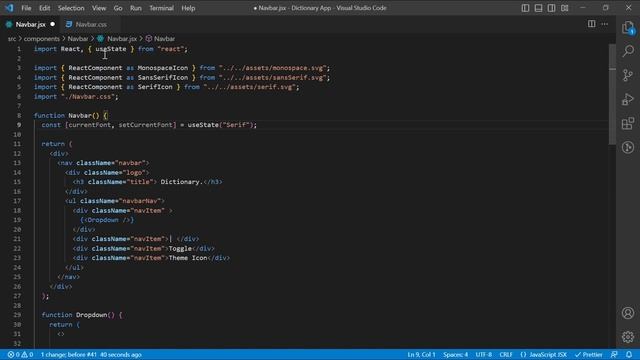This screenshot has width=640, height=360.
Task: Open the Source Control view
Action: (628, 75)
